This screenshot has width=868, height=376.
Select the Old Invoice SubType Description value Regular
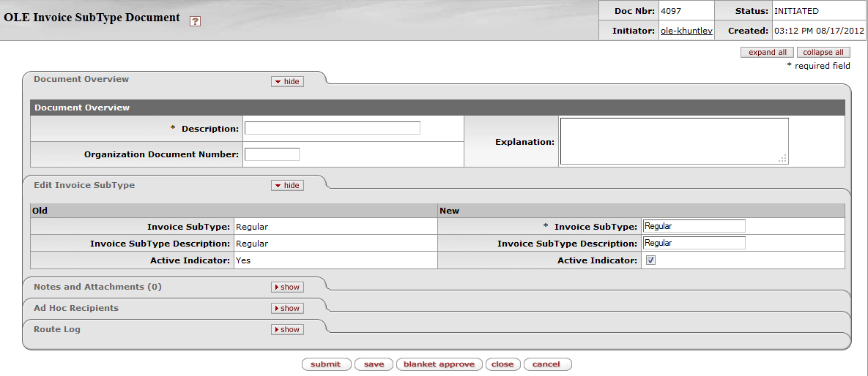[252, 244]
